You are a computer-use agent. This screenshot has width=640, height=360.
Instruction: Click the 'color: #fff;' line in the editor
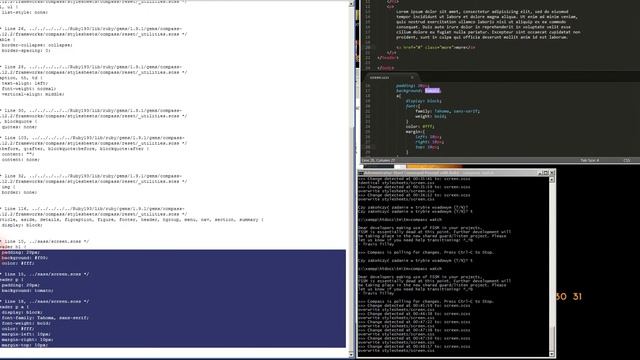[420, 127]
